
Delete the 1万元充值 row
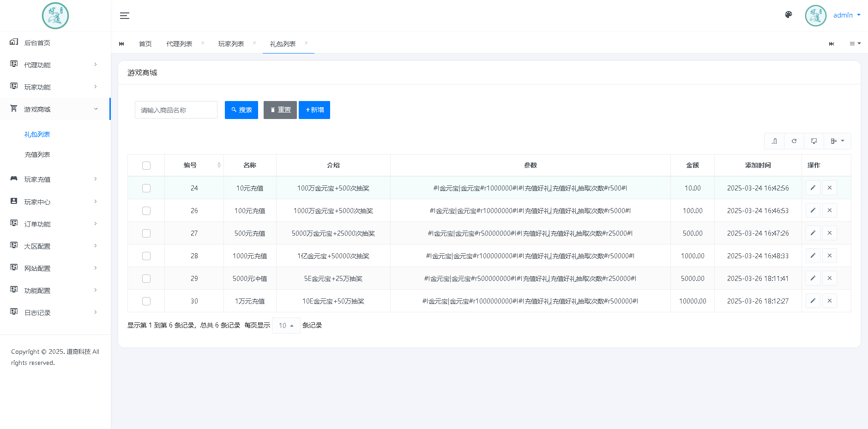pos(830,301)
